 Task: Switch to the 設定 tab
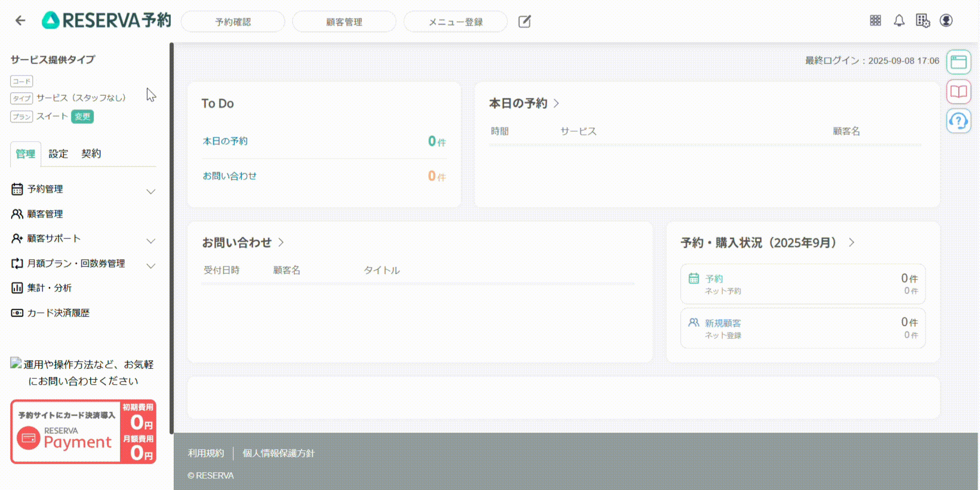(58, 154)
